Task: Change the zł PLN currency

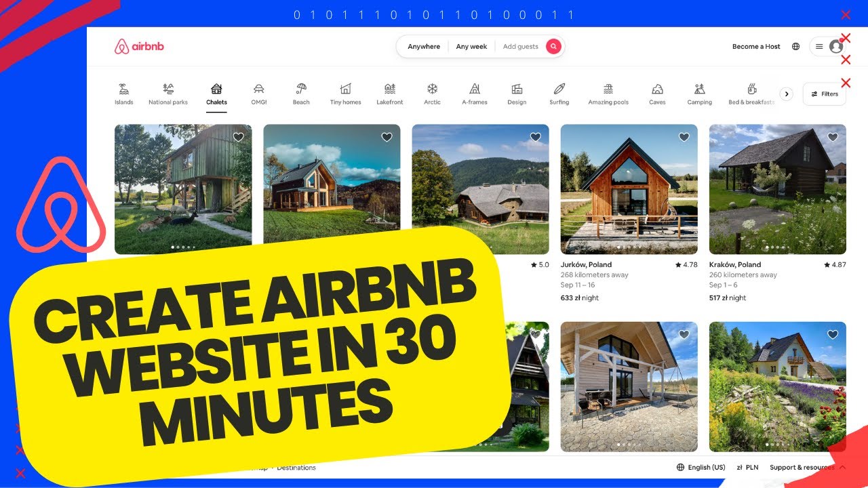Action: click(747, 467)
